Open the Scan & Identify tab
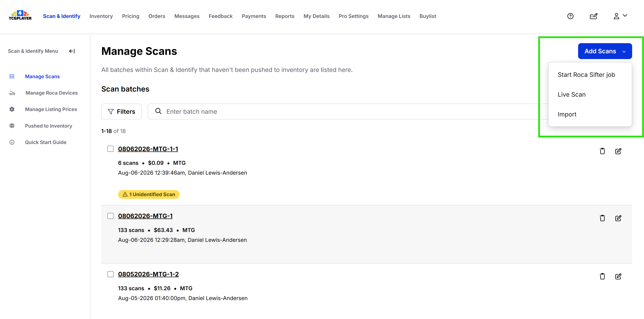644x319 pixels. coord(62,16)
